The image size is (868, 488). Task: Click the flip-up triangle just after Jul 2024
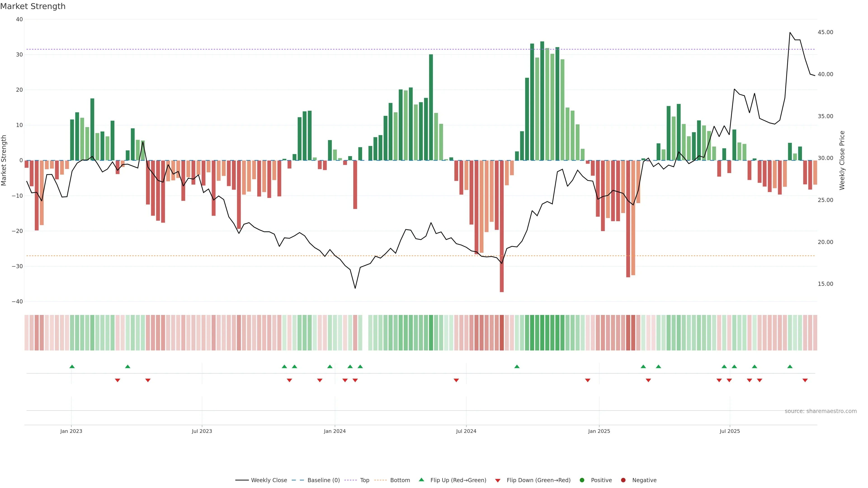pyautogui.click(x=517, y=366)
